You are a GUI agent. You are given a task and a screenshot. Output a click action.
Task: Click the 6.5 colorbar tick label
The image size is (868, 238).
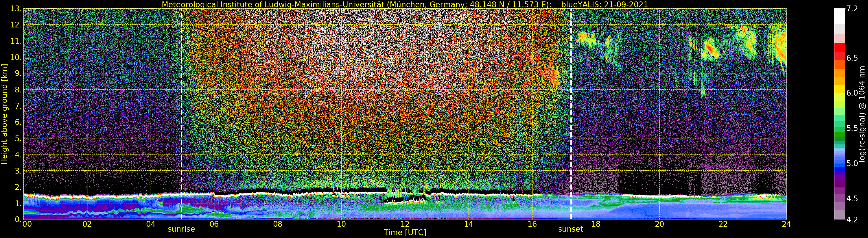852,58
